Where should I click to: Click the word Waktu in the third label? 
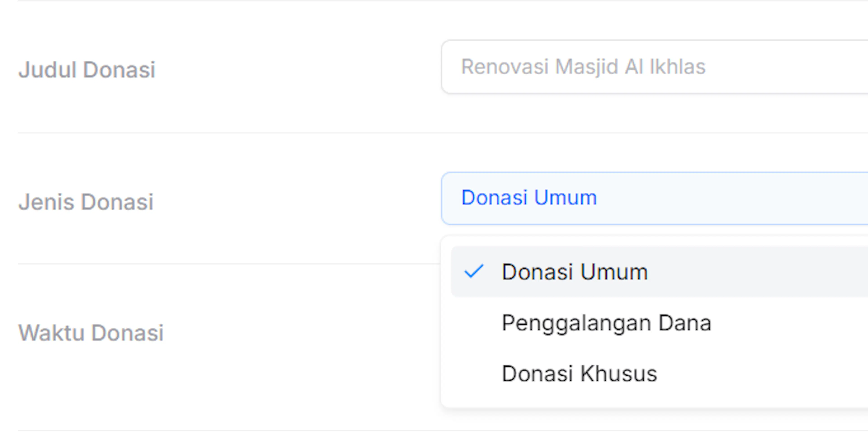(51, 333)
